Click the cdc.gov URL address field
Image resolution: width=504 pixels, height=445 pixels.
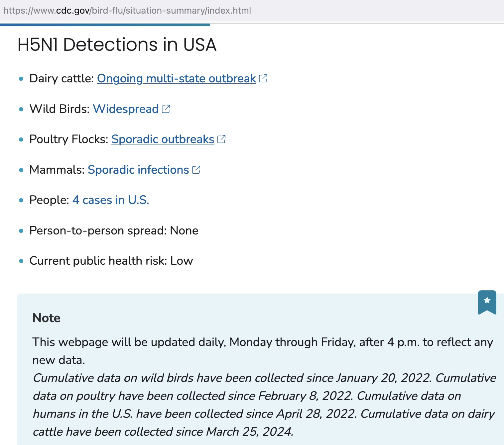(x=127, y=11)
